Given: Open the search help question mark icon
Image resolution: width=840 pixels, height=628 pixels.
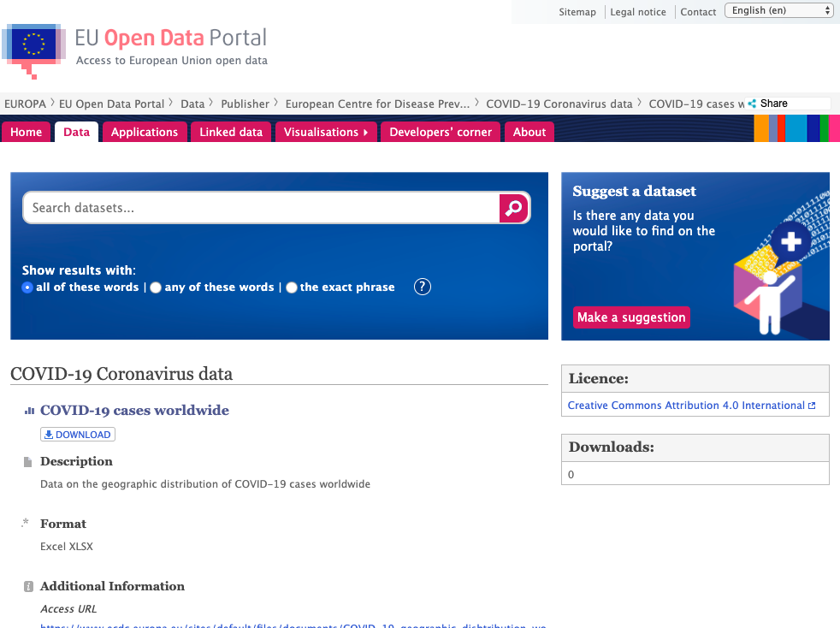Looking at the screenshot, I should 422,287.
